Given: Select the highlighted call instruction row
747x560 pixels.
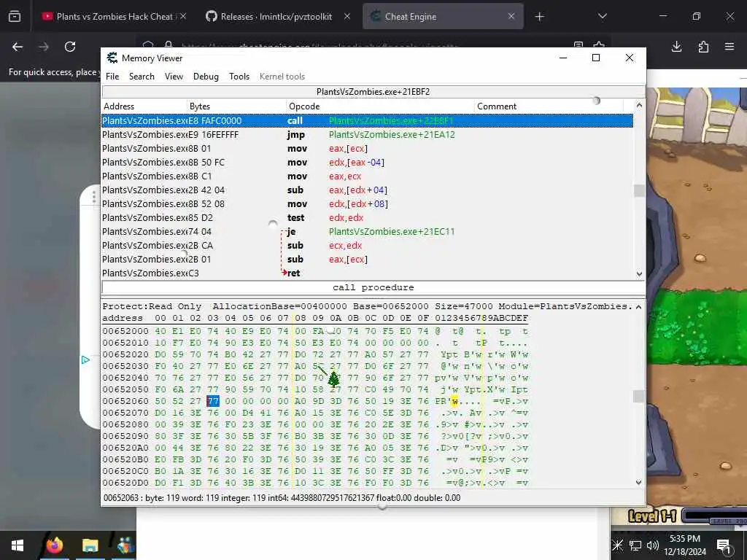Looking at the screenshot, I should point(368,121).
